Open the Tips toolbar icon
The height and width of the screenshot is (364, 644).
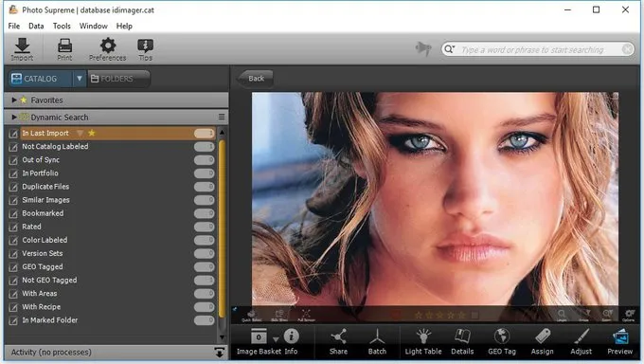146,45
